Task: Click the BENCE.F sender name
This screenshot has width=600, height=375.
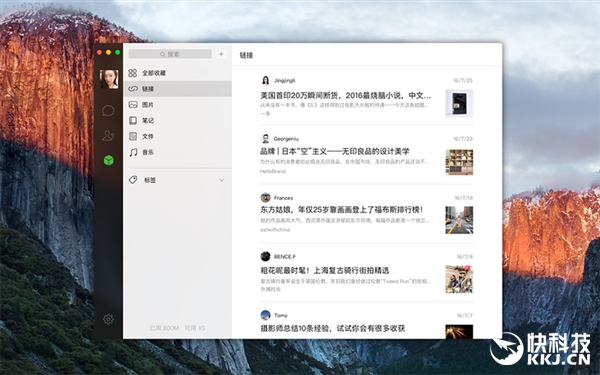Action: (285, 256)
